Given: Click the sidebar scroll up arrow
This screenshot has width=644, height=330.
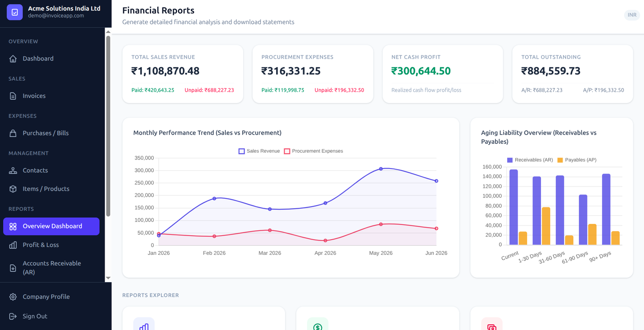Looking at the screenshot, I should click(108, 32).
